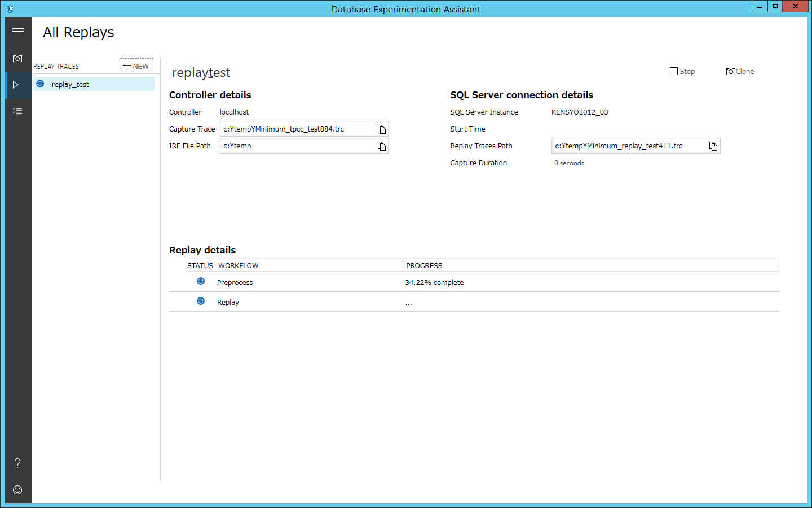Open the feedback smiley icon
Screen dimensions: 812x508
coord(17,490)
